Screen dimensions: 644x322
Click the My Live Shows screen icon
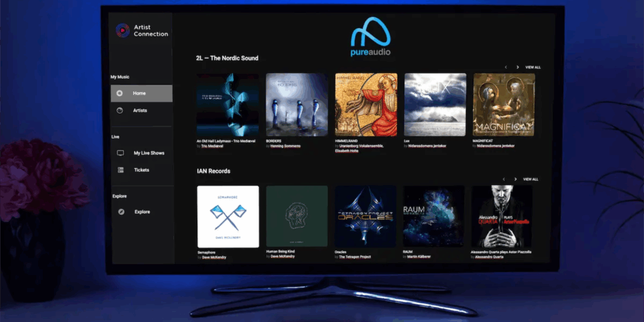coord(121,153)
